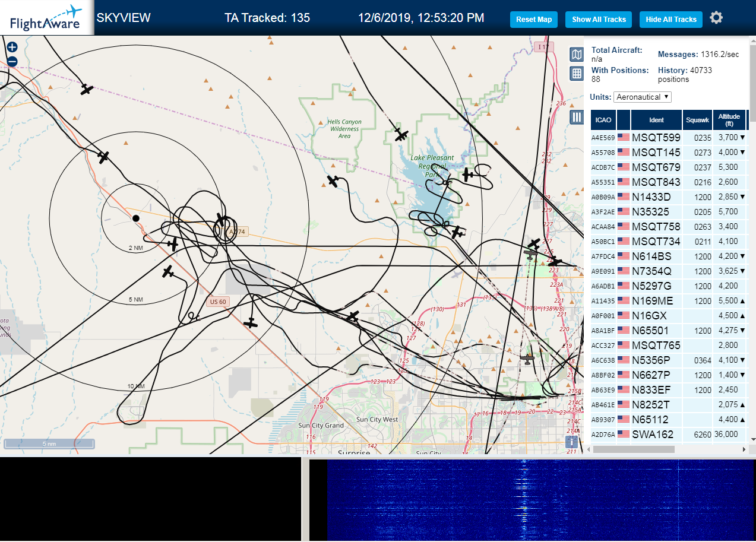Click the US flag next to SWA162
The image size is (756, 542).
[624, 435]
